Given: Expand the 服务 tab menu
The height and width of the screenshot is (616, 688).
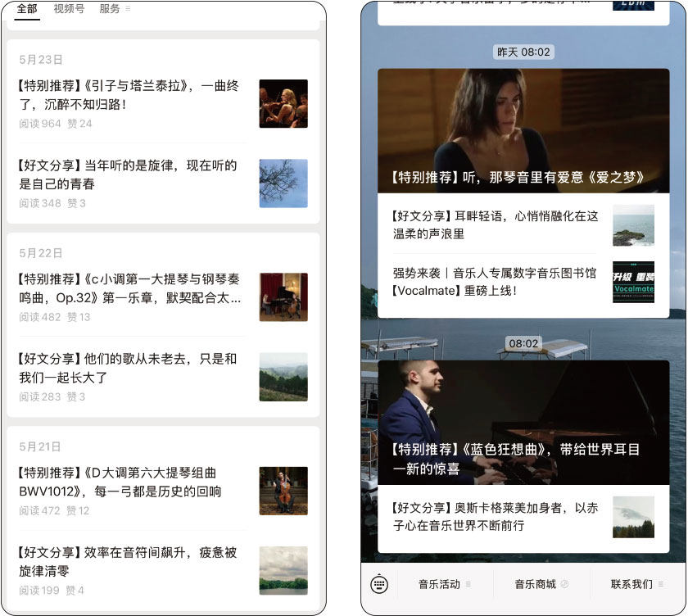Looking at the screenshot, I should pyautogui.click(x=115, y=9).
